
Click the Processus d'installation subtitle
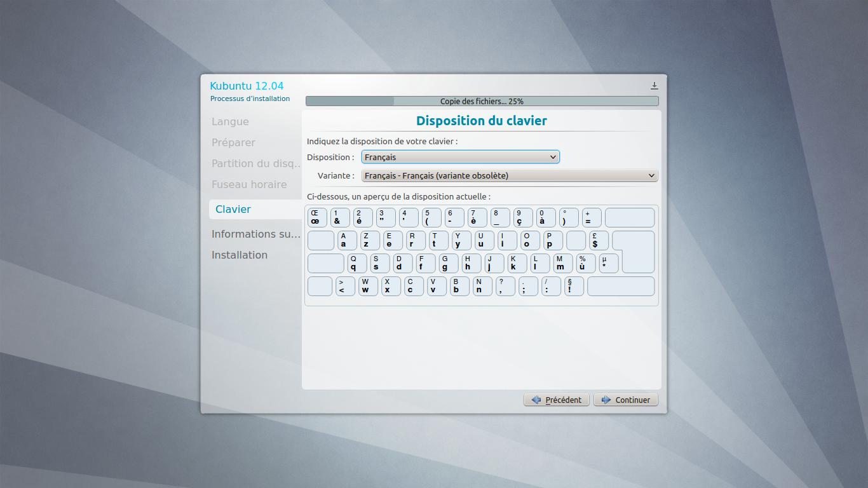pyautogui.click(x=250, y=98)
